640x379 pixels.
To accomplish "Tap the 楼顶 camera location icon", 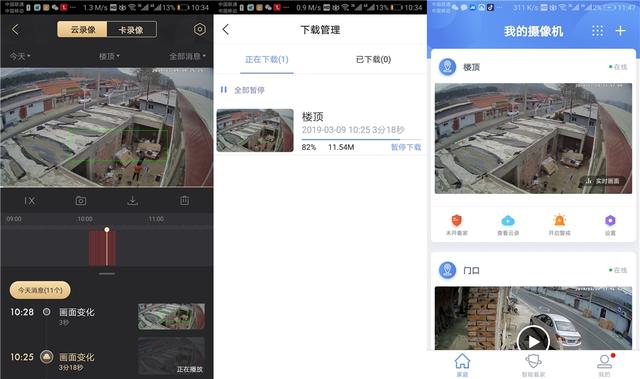I will [x=447, y=67].
